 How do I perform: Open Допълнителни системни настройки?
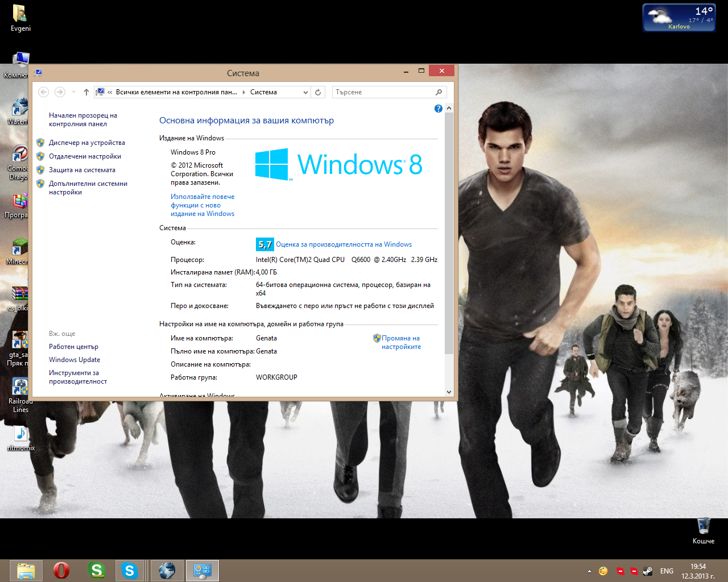point(88,188)
